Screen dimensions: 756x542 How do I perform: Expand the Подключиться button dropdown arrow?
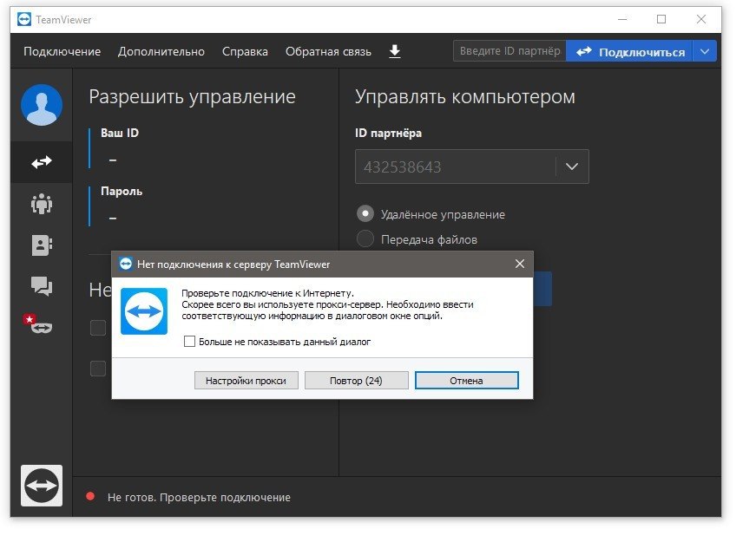point(705,51)
